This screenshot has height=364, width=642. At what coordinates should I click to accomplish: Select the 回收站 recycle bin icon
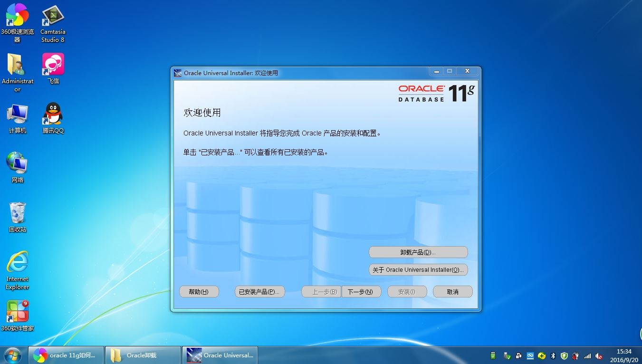pyautogui.click(x=17, y=217)
